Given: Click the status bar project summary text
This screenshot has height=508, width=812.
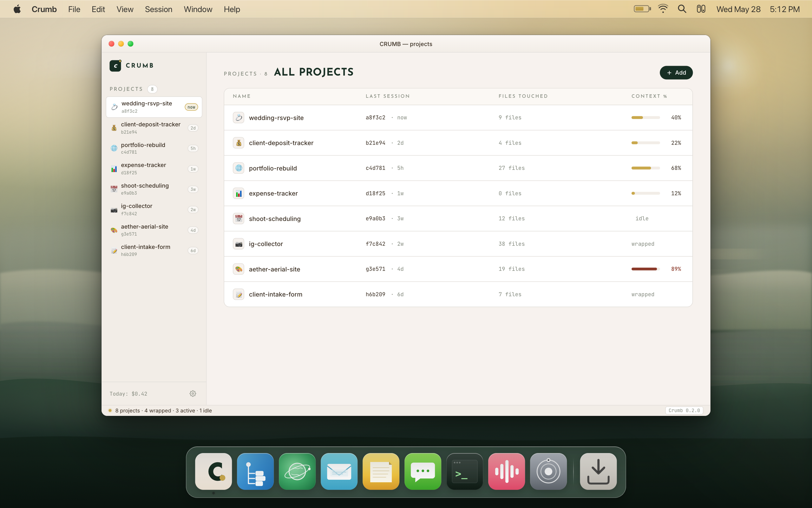Looking at the screenshot, I should 163,411.
